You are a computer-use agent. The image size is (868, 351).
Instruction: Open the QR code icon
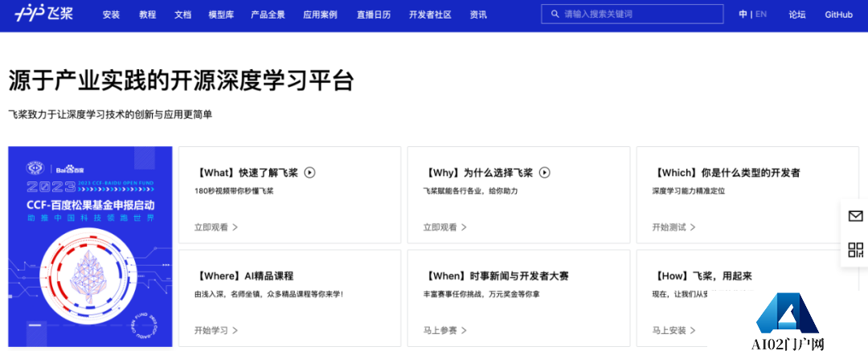[x=855, y=249]
